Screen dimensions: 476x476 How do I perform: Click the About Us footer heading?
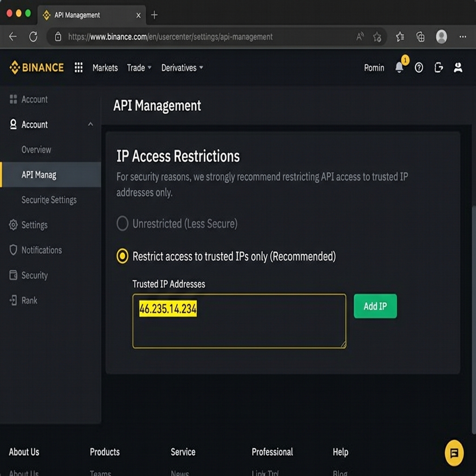[24, 452]
